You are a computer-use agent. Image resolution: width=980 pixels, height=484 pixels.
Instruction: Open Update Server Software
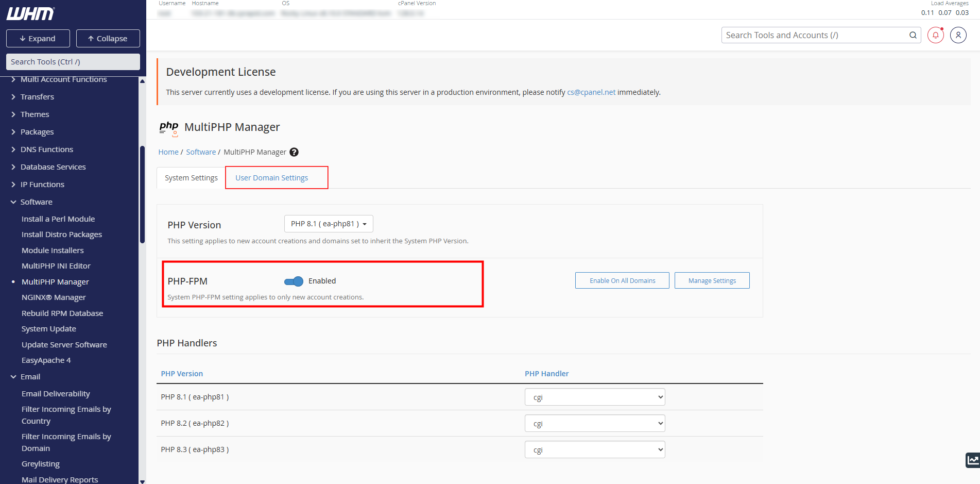[x=64, y=345]
